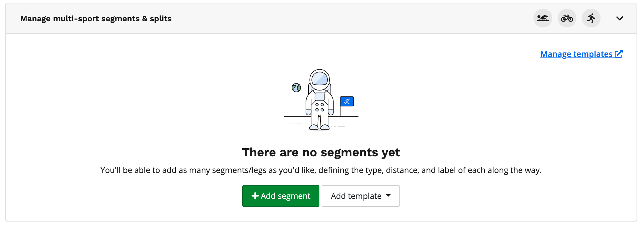Click the small green globe icon

[296, 88]
